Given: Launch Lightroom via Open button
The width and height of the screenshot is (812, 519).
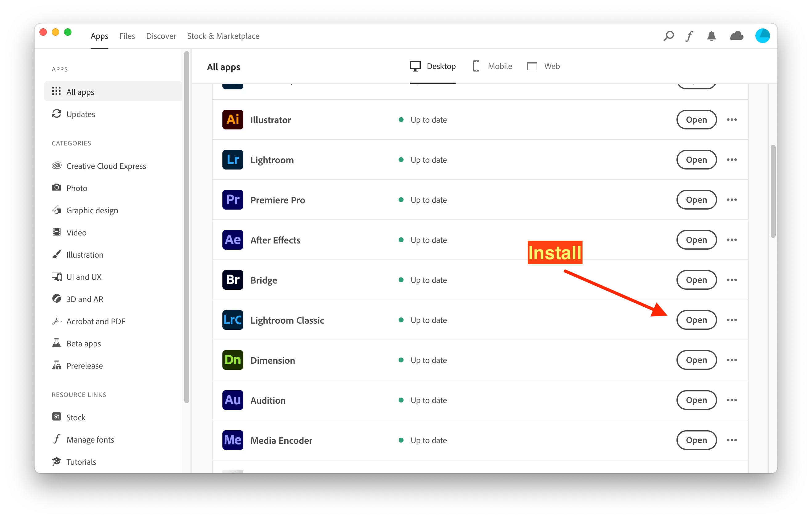Looking at the screenshot, I should point(696,160).
